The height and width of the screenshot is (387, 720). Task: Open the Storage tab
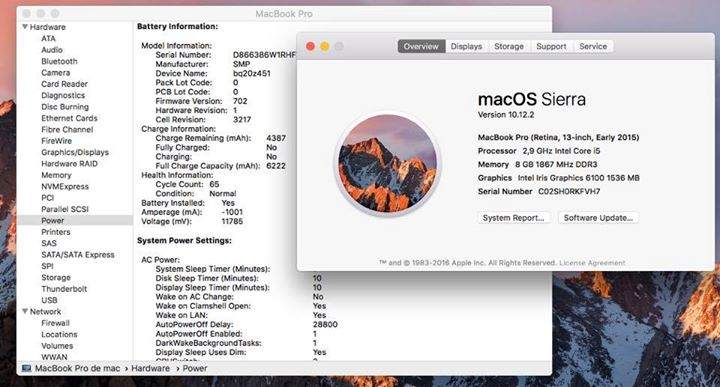point(509,46)
